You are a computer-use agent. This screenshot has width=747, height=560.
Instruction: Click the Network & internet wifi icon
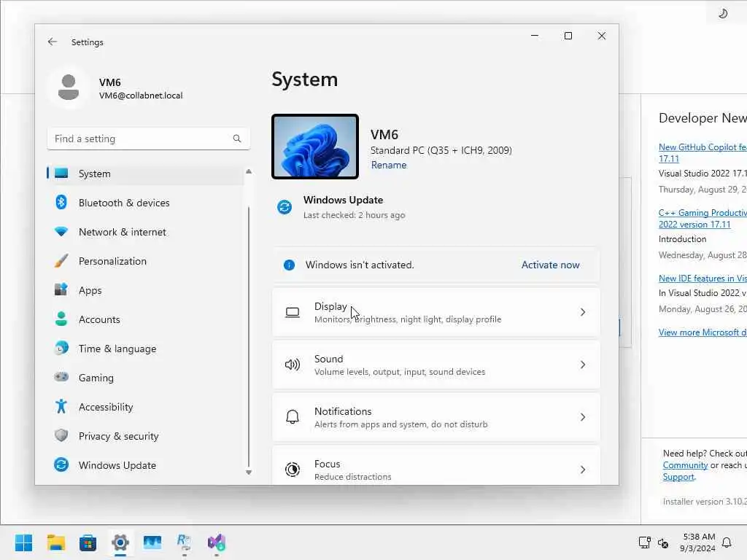click(x=61, y=232)
